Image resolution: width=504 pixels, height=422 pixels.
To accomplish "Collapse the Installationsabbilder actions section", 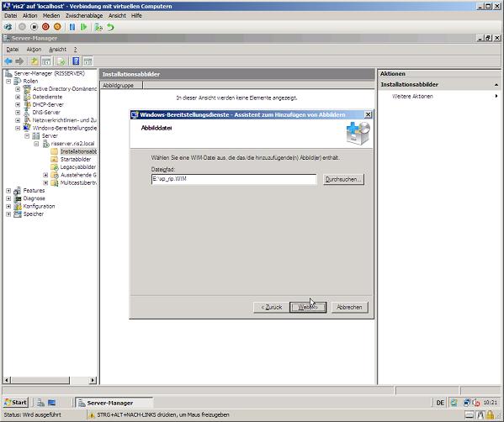I will 496,85.
